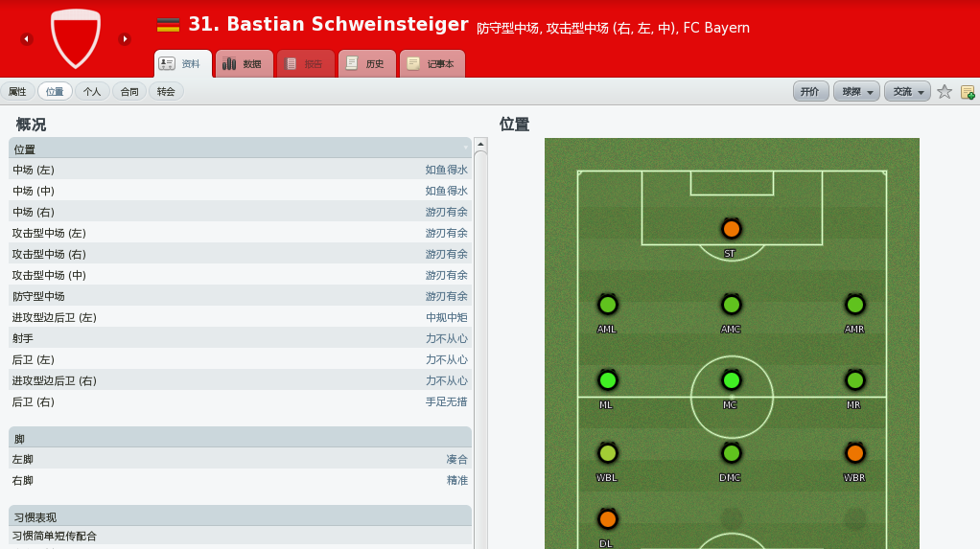980x549 pixels.
Task: Click the previous player arrow icon
Action: tap(26, 38)
